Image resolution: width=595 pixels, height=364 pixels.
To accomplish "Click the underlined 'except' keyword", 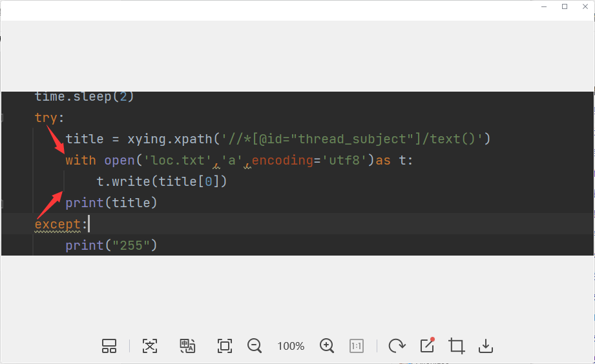I will click(x=58, y=224).
